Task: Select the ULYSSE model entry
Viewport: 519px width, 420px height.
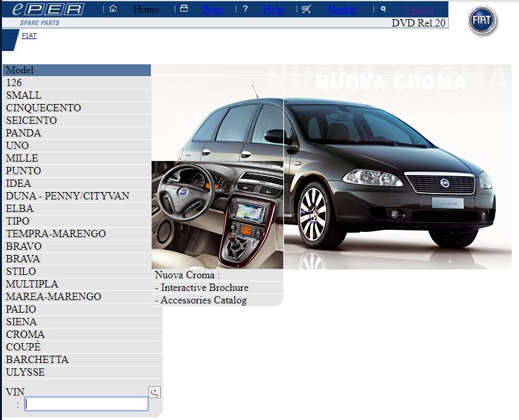Action: point(82,372)
